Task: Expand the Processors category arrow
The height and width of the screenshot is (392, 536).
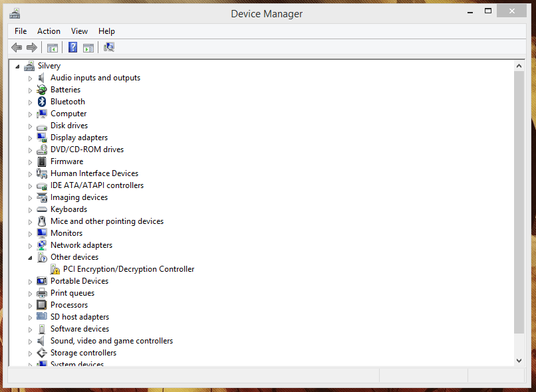Action: click(x=30, y=306)
